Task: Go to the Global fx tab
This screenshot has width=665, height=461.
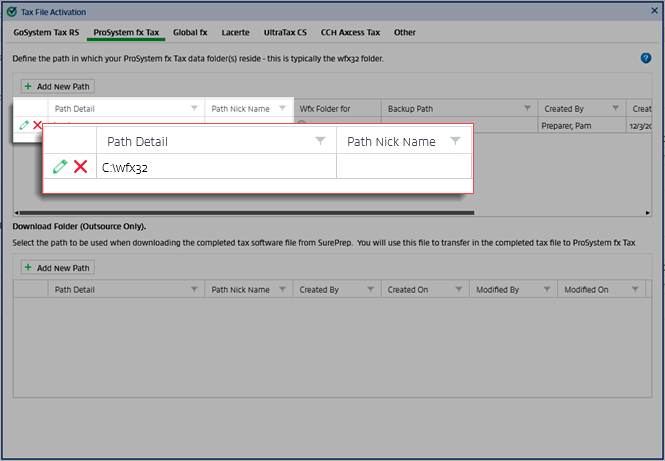Action: pyautogui.click(x=190, y=33)
